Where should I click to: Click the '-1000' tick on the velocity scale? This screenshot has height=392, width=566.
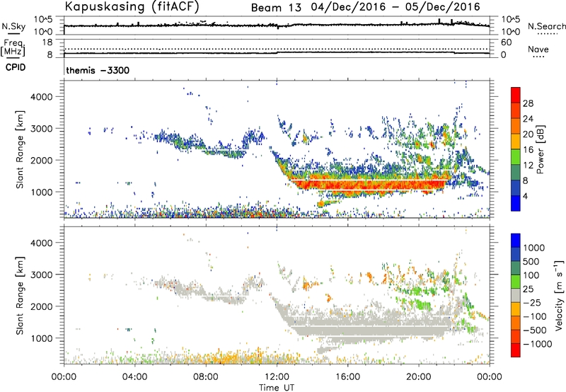tap(537, 344)
